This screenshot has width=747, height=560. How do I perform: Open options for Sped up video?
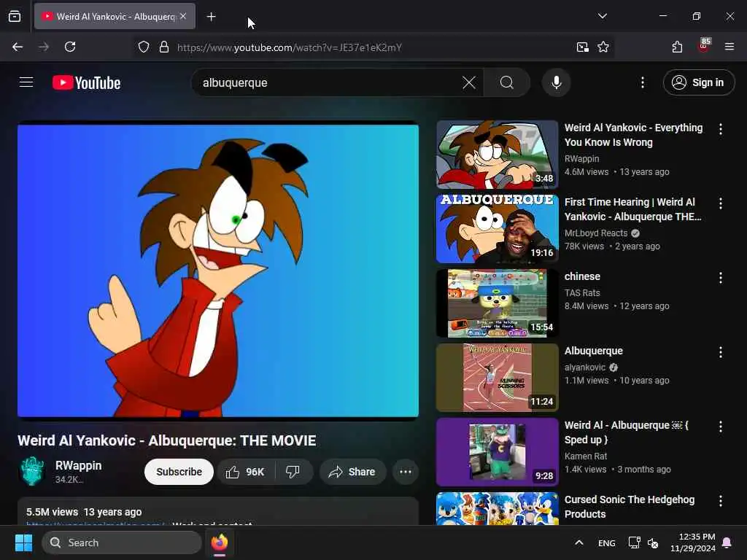coord(720,426)
